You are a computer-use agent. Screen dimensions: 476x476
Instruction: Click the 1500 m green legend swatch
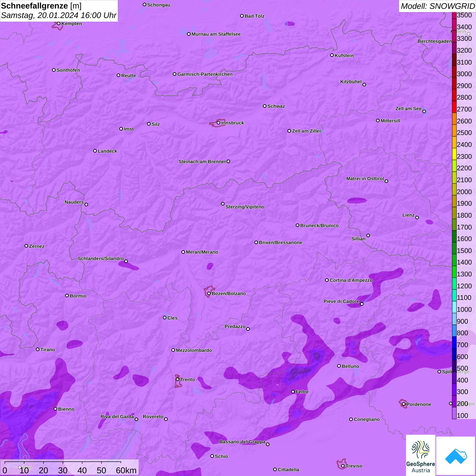coord(454,248)
